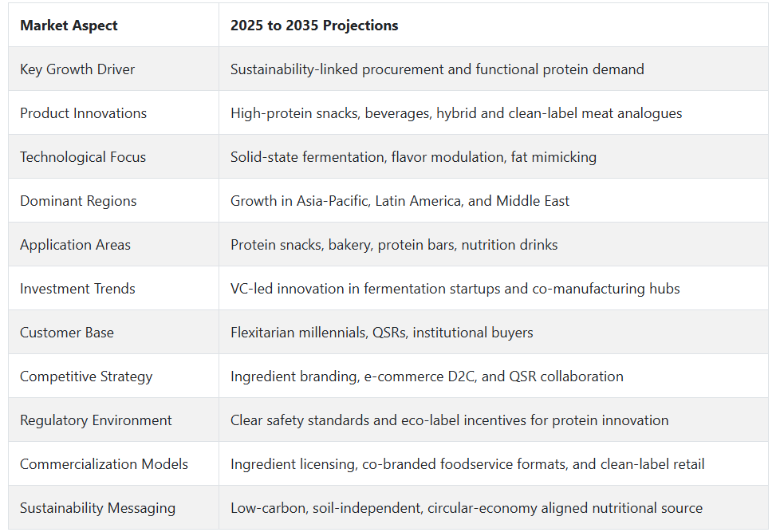The image size is (776, 532).
Task: Click the Low-carbon, soil-independent text
Action: click(467, 508)
